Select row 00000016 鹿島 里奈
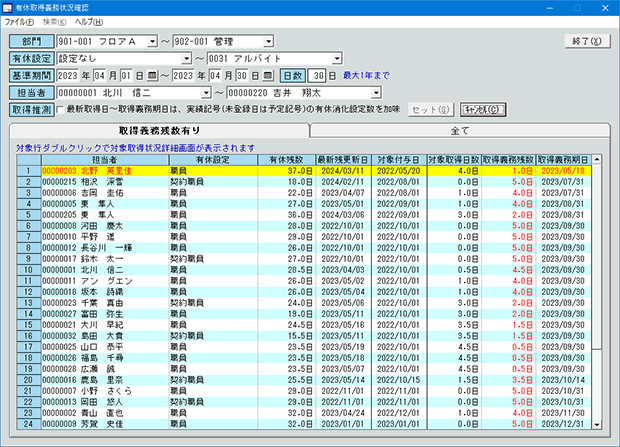620x447 pixels. coord(304,380)
